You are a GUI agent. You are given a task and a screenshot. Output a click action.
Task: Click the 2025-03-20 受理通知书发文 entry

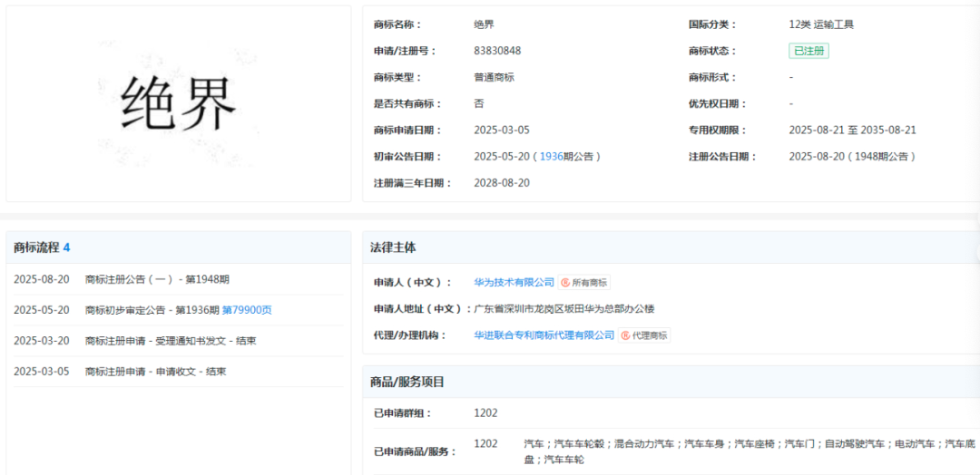pyautogui.click(x=171, y=341)
